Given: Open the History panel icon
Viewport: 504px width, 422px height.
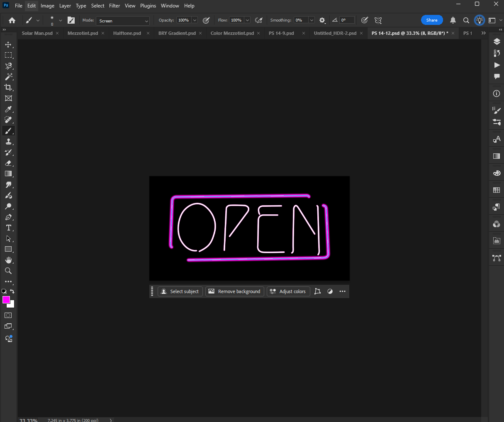Looking at the screenshot, I should [497, 53].
